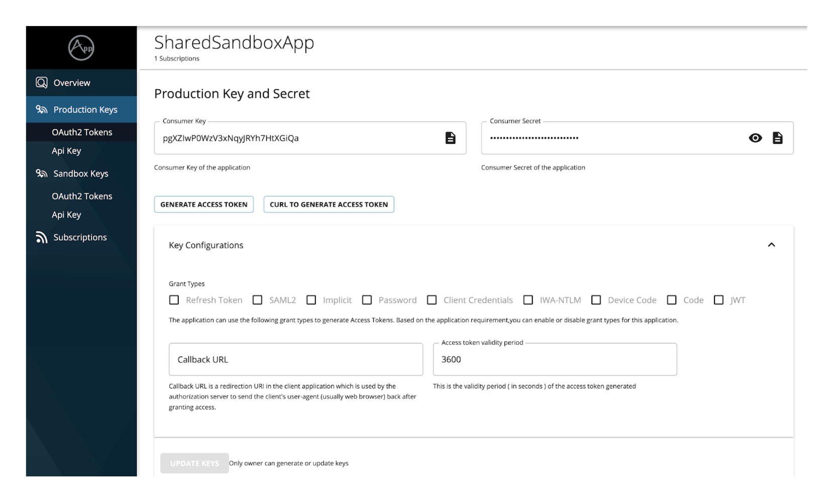Click the Overview magnifier icon
This screenshot has width=838, height=504.
click(42, 82)
